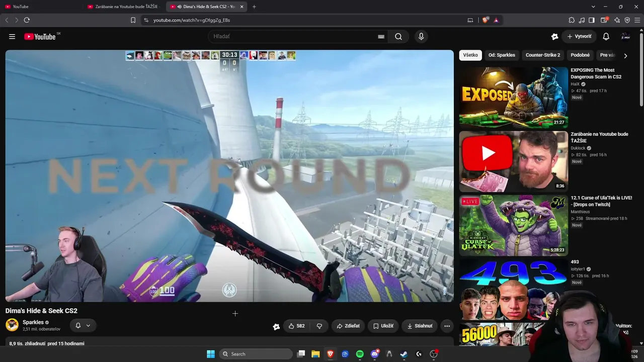644x362 pixels.
Task: Open Brave Wallet icon
Action: pyautogui.click(x=604, y=20)
